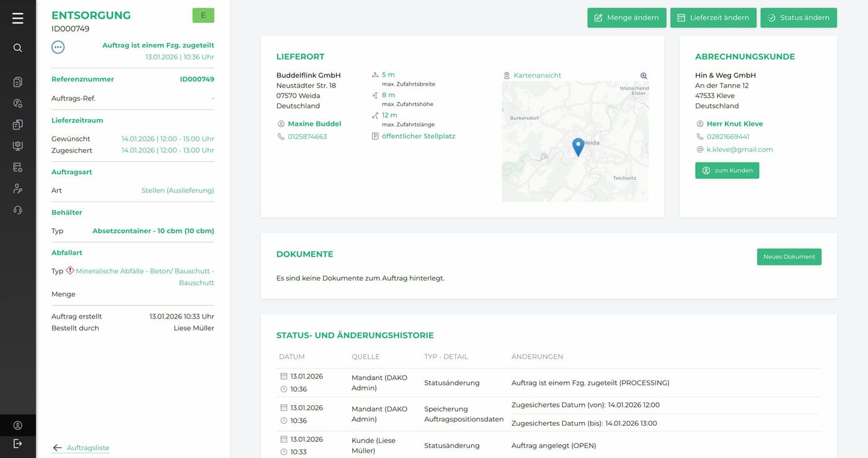Screen dimensions: 868x458
Task: Click the contact name Maxine Buddel
Action: 314,124
